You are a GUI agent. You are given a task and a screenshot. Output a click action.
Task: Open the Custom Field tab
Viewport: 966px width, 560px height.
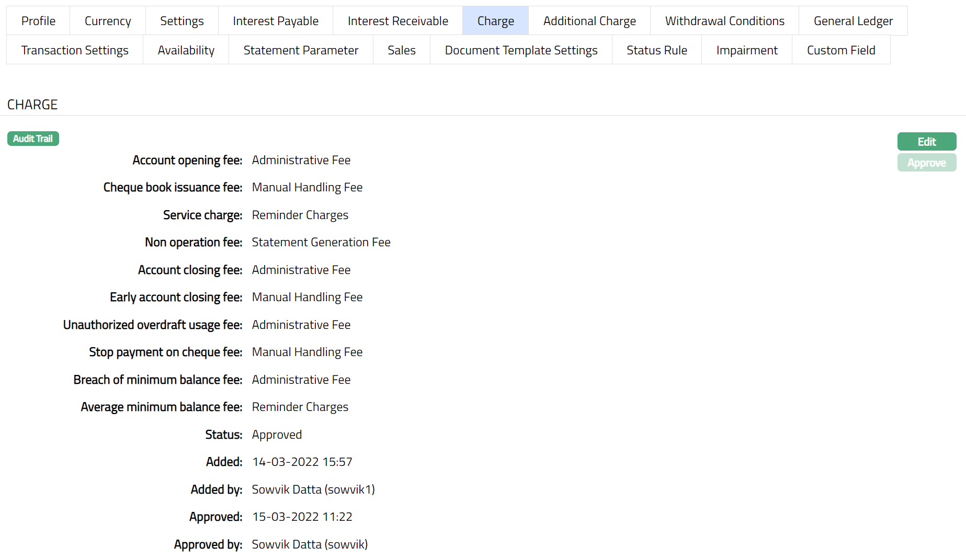pyautogui.click(x=841, y=50)
